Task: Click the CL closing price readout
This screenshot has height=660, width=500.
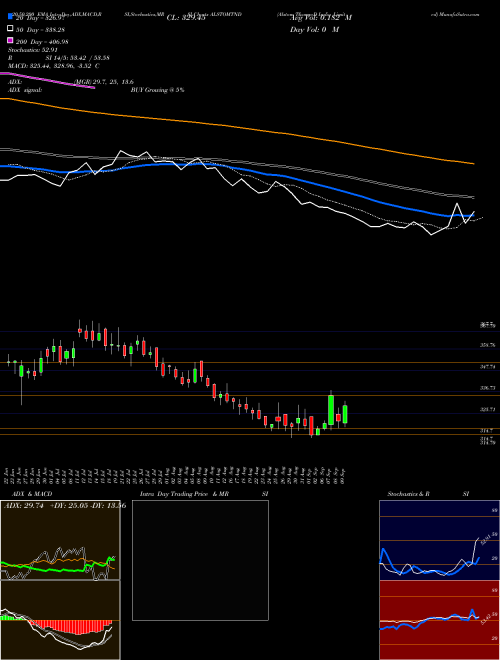Action: click(x=186, y=17)
